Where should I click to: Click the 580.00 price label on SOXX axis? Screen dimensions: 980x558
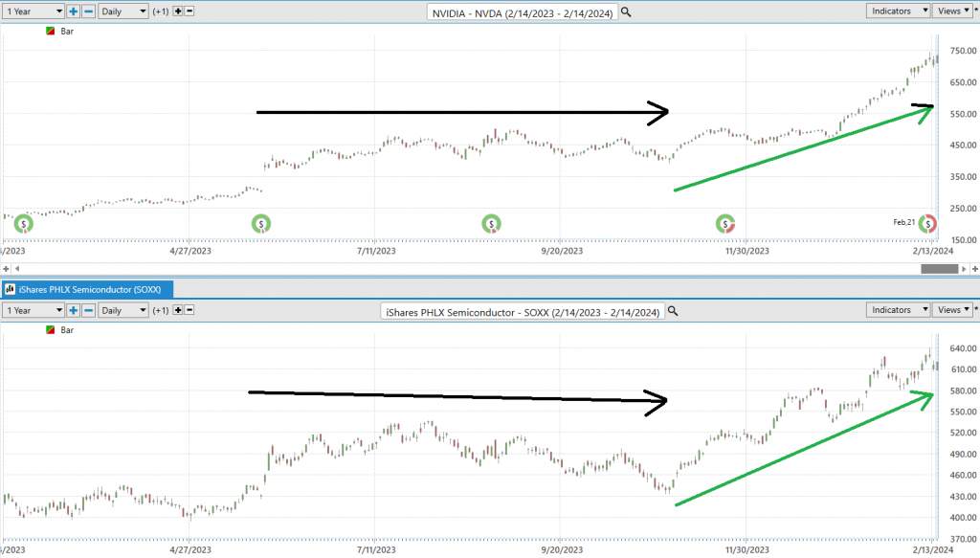(963, 391)
